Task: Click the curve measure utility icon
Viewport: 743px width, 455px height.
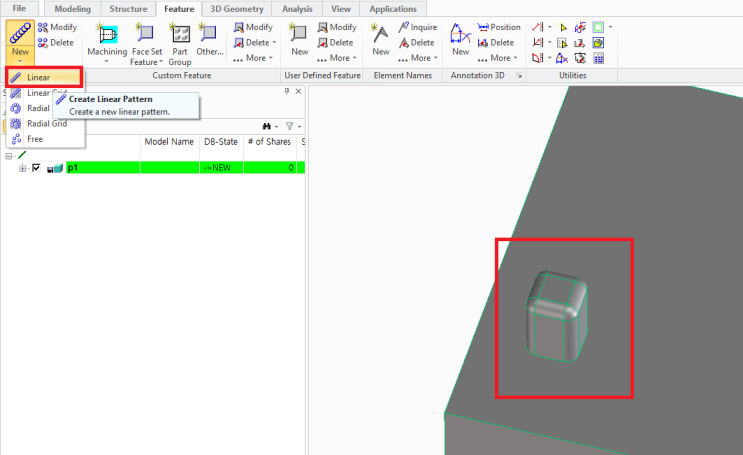Action: coord(537,58)
